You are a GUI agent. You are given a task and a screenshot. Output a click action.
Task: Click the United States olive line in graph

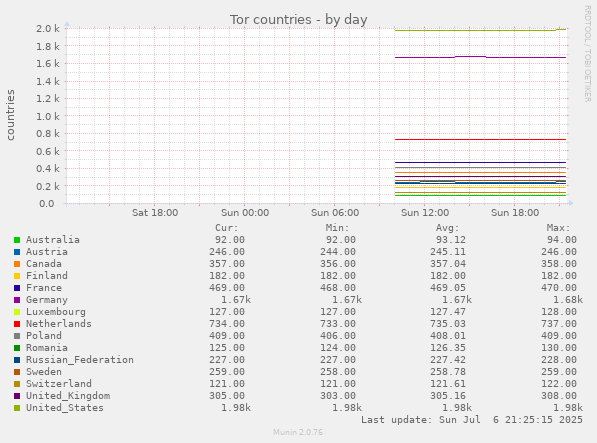tap(480, 30)
